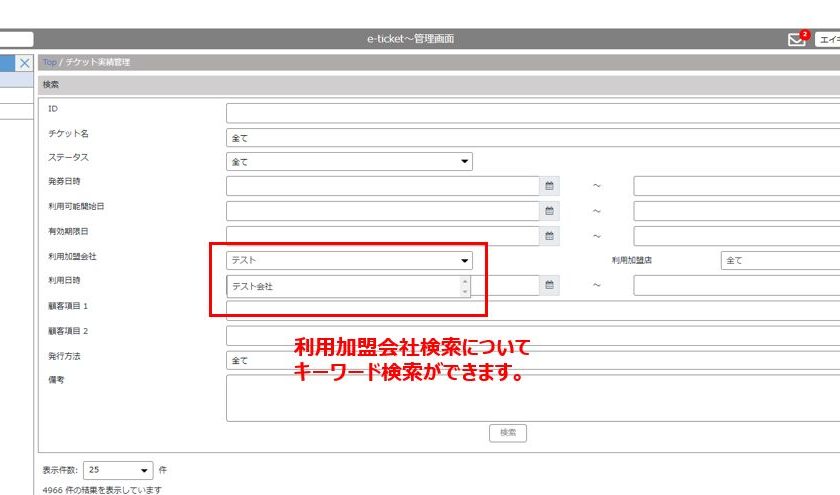The height and width of the screenshot is (495, 840).
Task: Go to Top breadcrumb link
Action: click(x=49, y=63)
